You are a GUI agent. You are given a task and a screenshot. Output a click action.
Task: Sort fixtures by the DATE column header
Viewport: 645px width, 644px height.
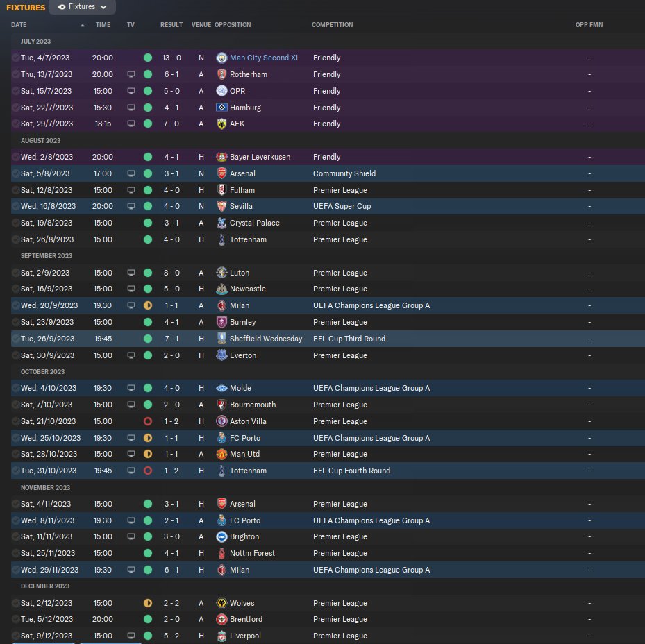[19, 25]
